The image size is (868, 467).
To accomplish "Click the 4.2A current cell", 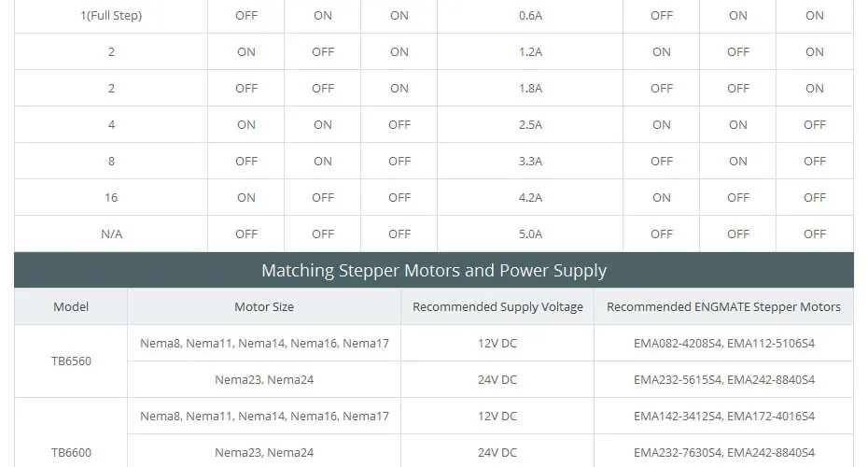I will pos(530,197).
